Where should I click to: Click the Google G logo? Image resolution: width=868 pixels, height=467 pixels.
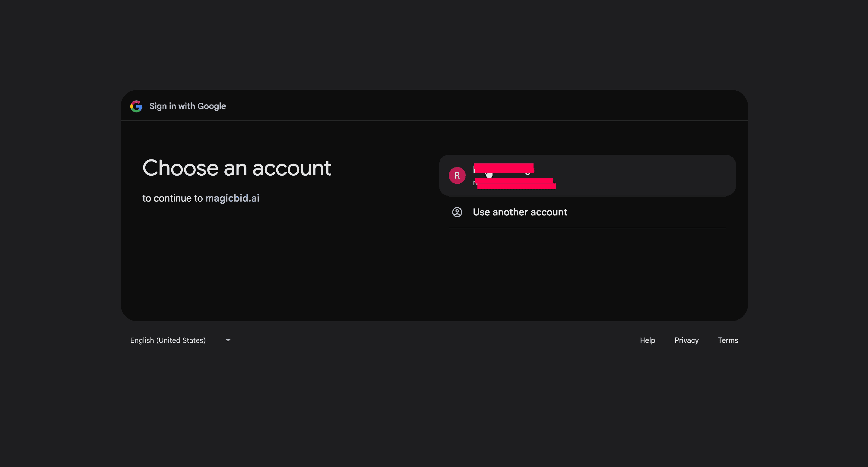(136, 106)
